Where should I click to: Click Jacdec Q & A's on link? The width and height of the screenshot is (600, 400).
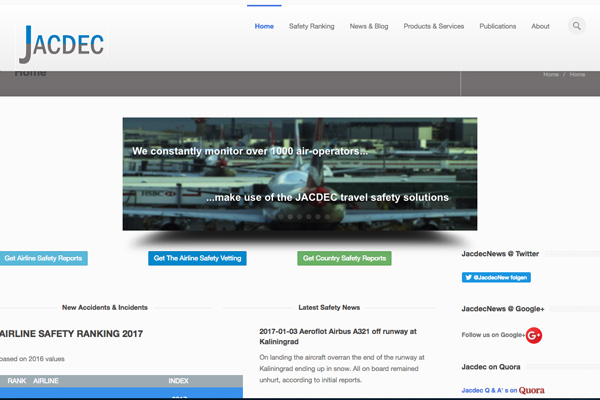[x=489, y=390]
